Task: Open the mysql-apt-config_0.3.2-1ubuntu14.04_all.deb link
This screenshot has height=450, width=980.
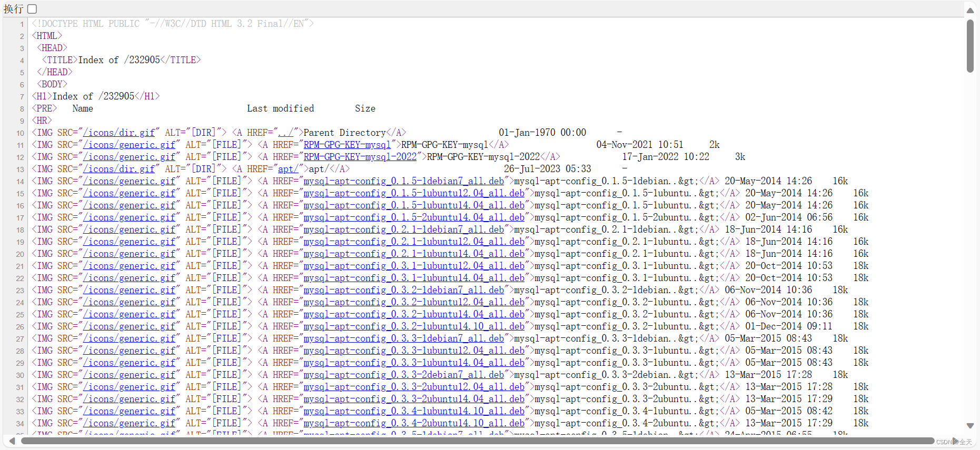Action: (x=414, y=314)
